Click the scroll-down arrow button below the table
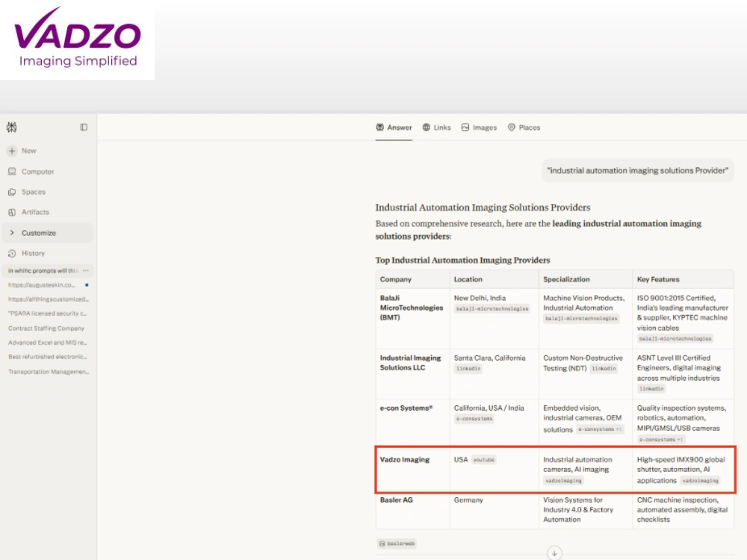The height and width of the screenshot is (560, 747). click(554, 553)
